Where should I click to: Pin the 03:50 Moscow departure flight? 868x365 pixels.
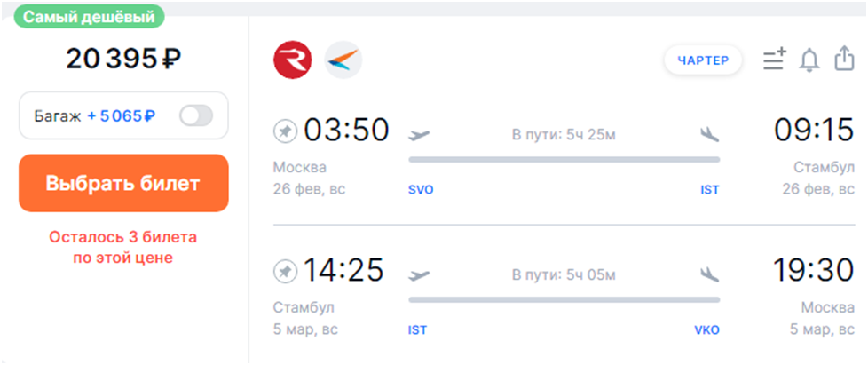286,132
